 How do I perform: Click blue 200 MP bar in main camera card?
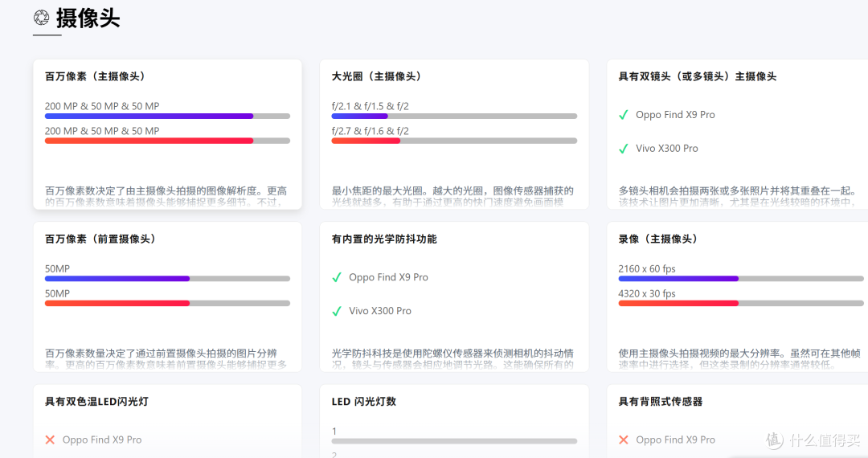[x=149, y=117]
